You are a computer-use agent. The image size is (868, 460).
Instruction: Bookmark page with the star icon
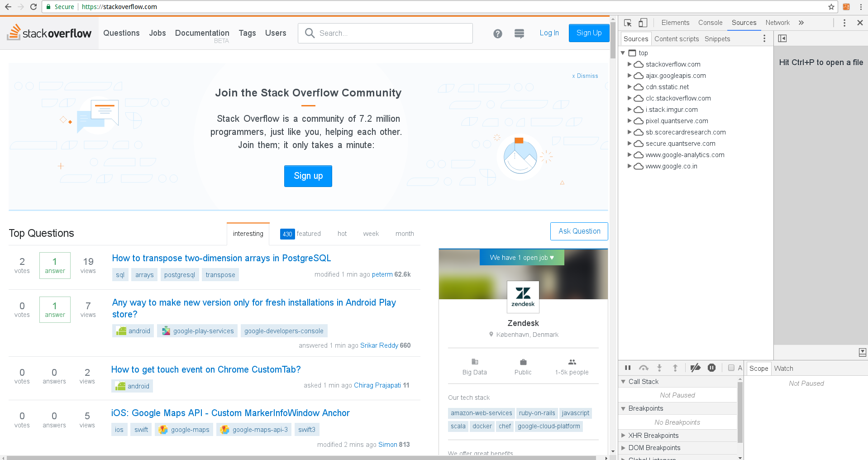pyautogui.click(x=831, y=7)
